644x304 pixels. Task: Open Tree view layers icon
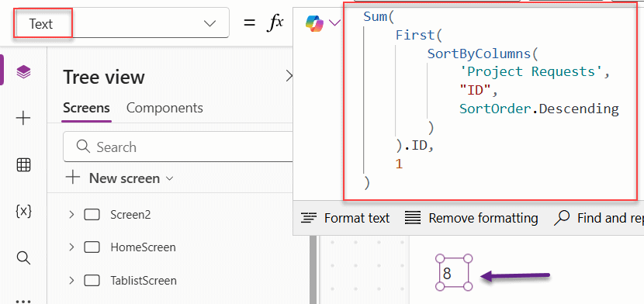point(23,72)
